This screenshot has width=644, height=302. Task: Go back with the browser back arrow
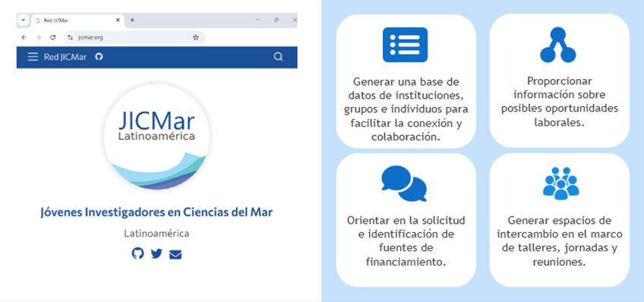tap(24, 37)
